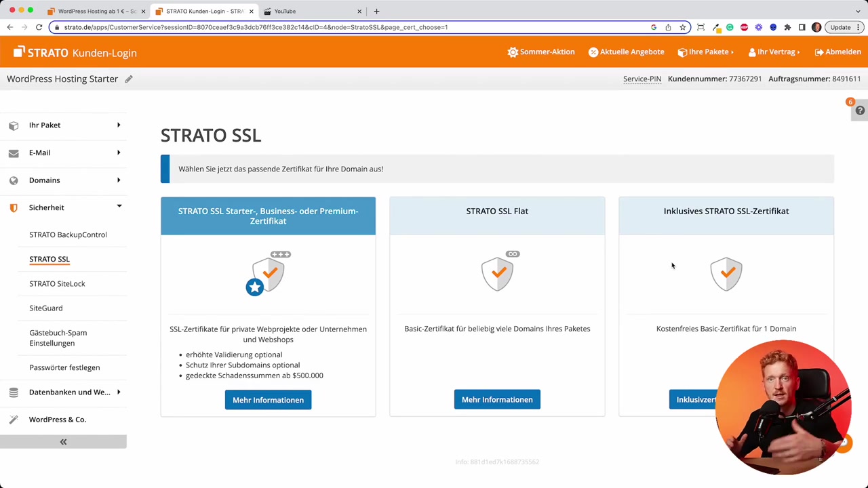
Task: Select STRATO SSL in sidebar
Action: (50, 259)
